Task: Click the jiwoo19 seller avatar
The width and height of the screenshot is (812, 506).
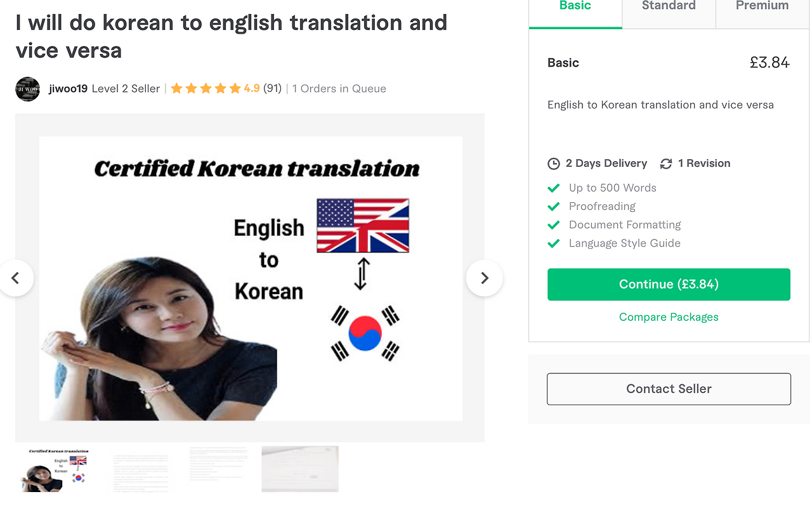Action: [27, 89]
